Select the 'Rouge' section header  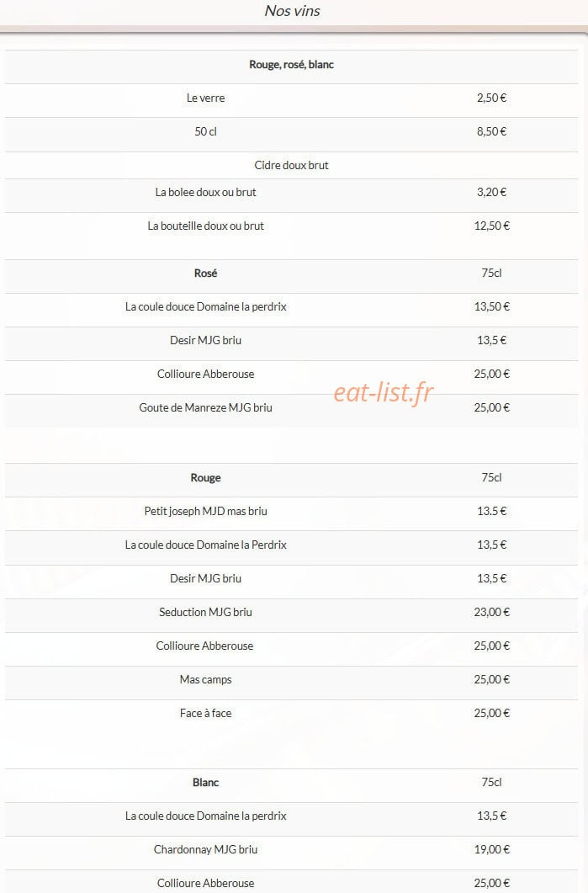[x=205, y=478]
